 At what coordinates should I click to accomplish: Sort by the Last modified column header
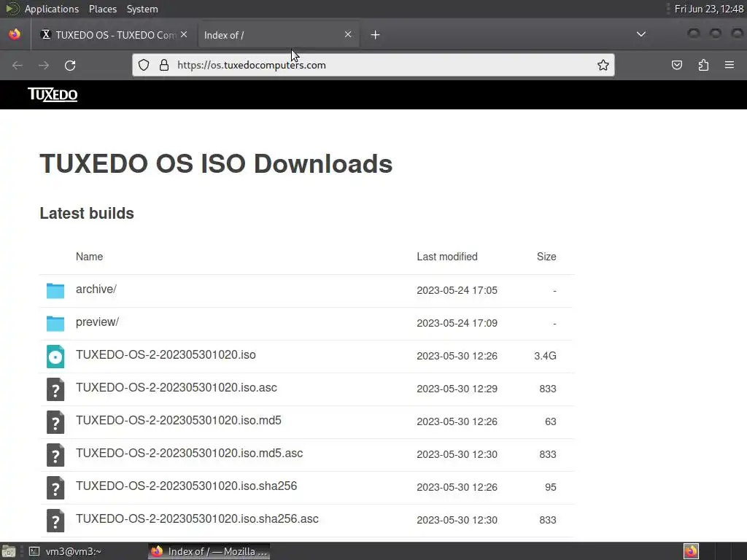coord(447,257)
